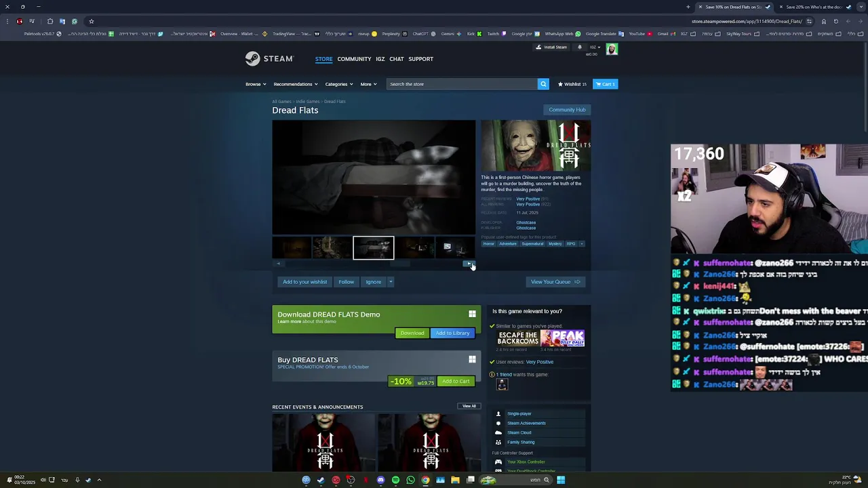868x488 pixels.
Task: Open the SUPPORT tab
Action: pyautogui.click(x=420, y=59)
